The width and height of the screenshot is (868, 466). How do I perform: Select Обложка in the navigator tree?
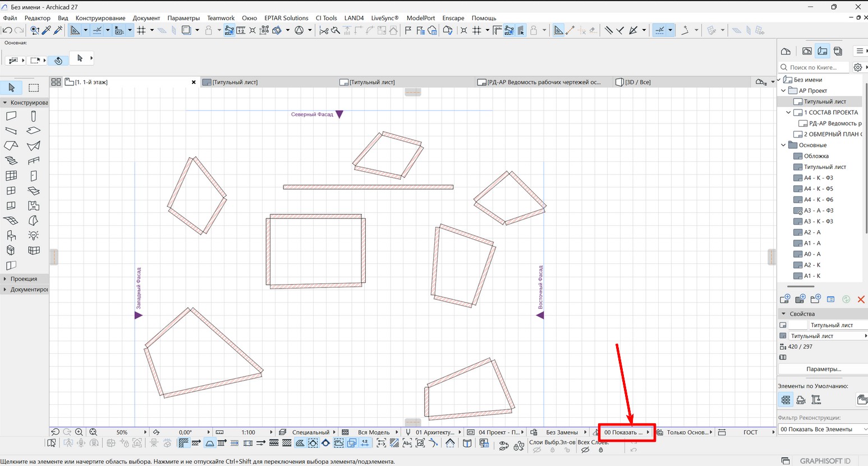tap(816, 156)
